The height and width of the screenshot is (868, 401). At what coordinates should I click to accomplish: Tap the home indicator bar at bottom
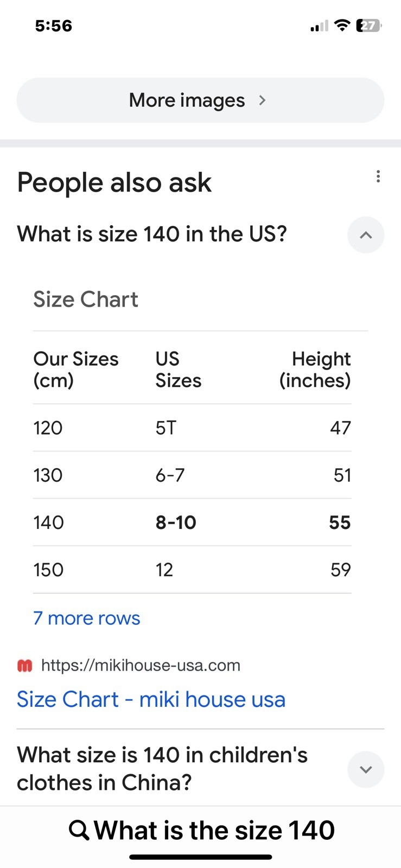pos(200,857)
